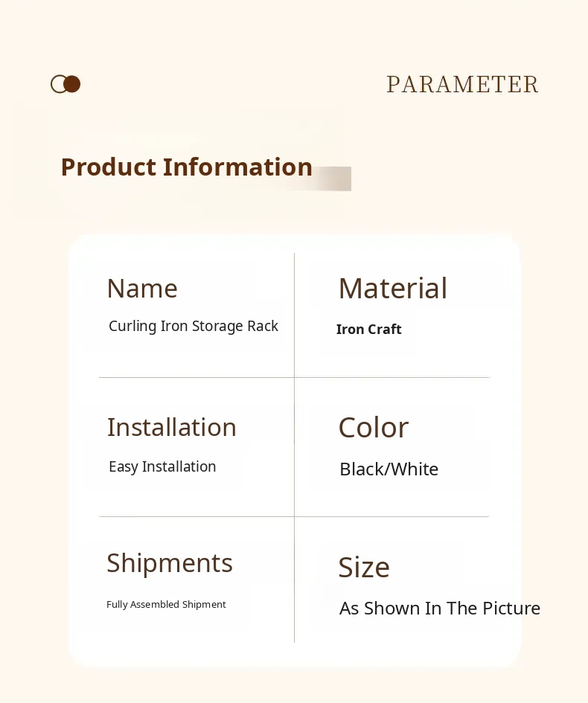Click the word Picture in the Size value

click(511, 609)
